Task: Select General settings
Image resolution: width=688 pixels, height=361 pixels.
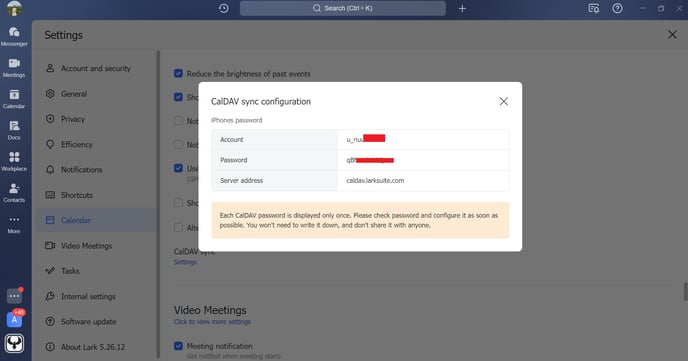Action: [x=96, y=94]
